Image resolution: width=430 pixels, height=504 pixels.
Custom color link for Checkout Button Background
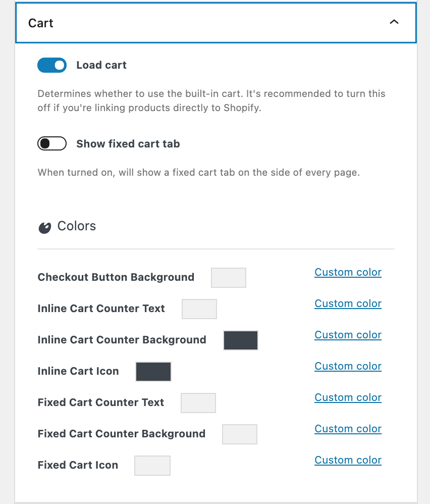click(x=348, y=272)
